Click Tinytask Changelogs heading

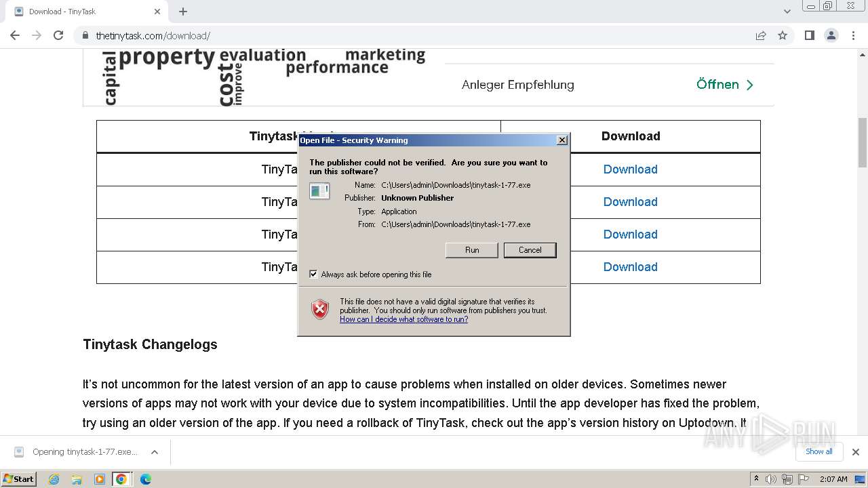point(150,344)
